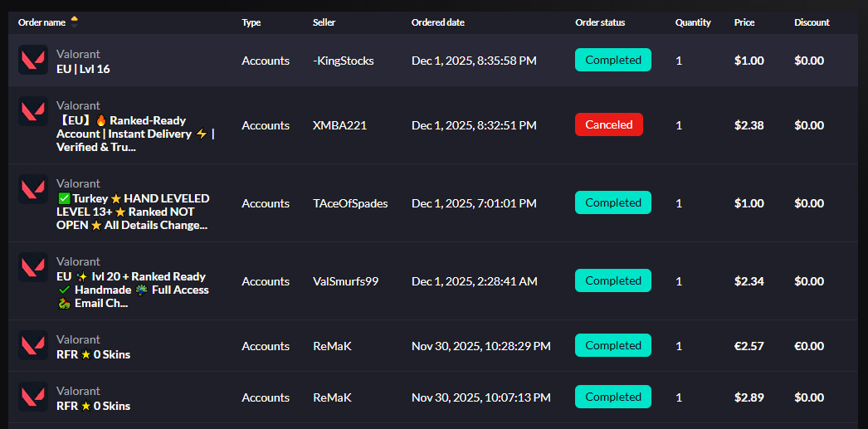The height and width of the screenshot is (429, 868).
Task: Open the EU | Lvl 16 order
Action: point(83,70)
